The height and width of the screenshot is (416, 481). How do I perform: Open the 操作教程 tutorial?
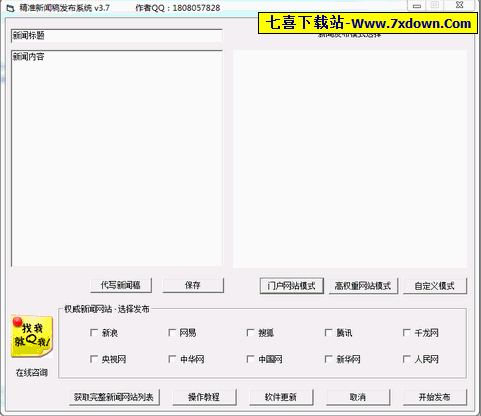pyautogui.click(x=204, y=397)
